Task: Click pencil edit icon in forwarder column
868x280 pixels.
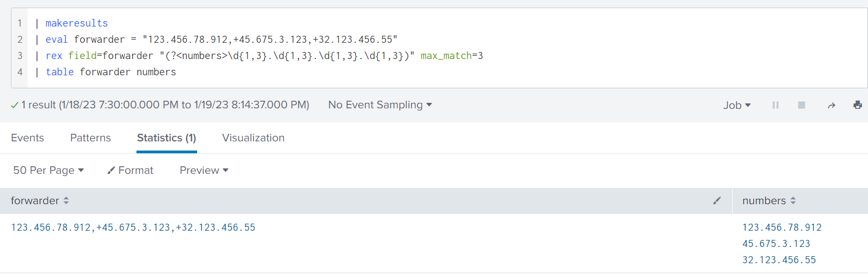Action: 717,201
